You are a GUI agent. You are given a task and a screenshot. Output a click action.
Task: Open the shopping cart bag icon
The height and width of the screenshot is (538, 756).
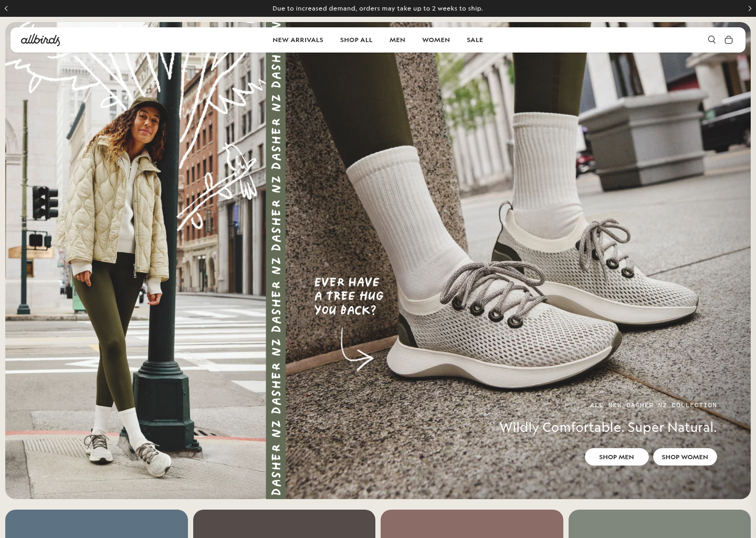click(728, 39)
